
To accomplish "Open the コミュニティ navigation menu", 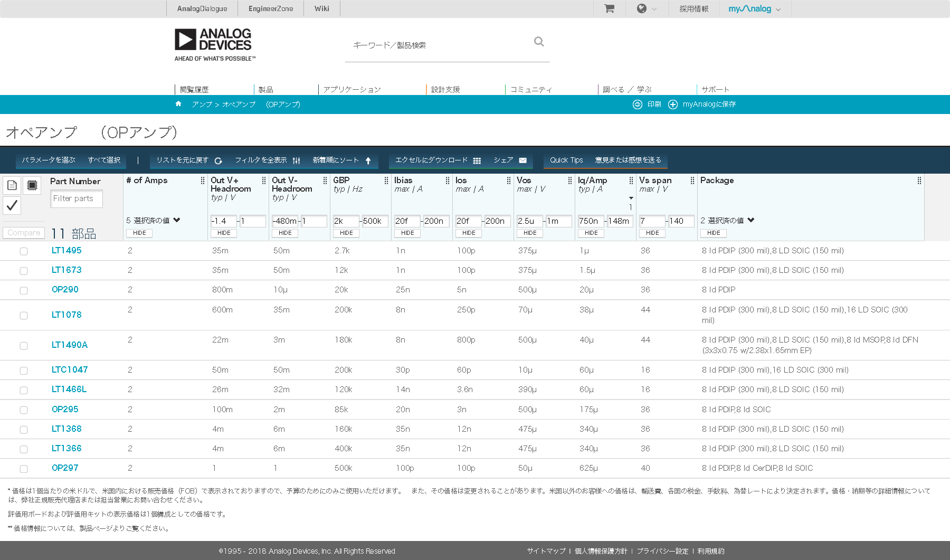I will pyautogui.click(x=531, y=89).
